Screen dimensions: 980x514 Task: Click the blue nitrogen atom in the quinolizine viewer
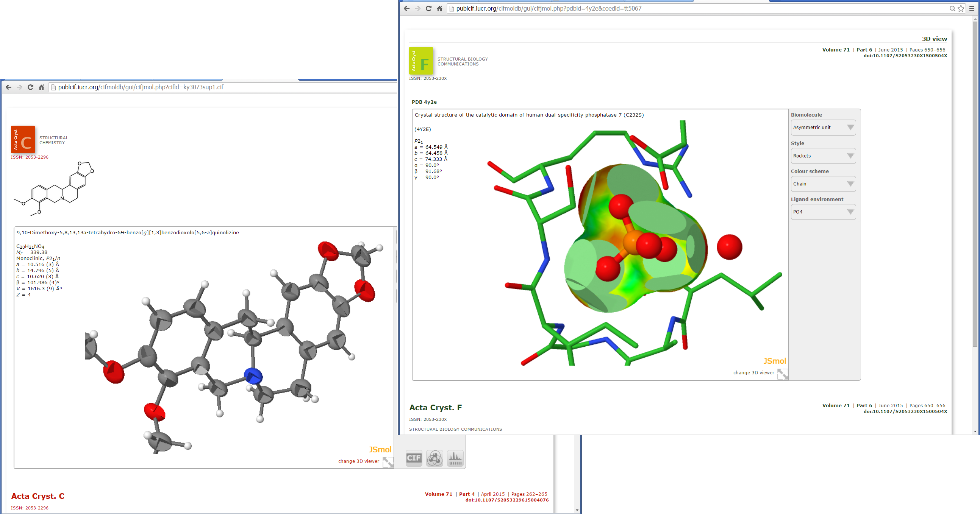253,376
